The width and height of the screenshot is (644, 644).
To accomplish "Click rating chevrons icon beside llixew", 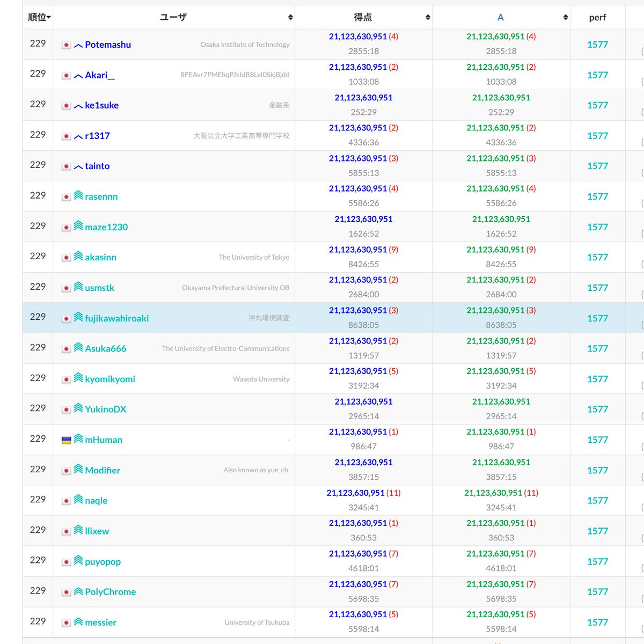I will 78,530.
